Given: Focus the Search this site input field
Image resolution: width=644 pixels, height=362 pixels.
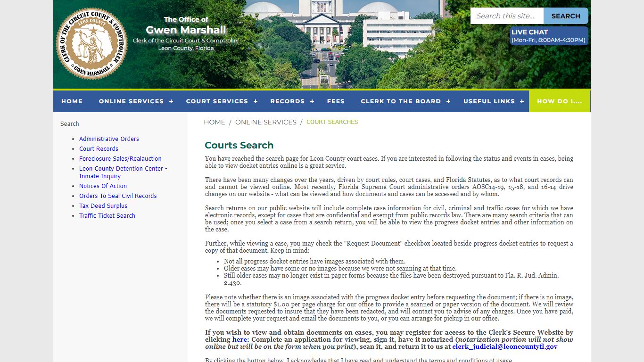Looking at the screenshot, I should click(x=507, y=16).
